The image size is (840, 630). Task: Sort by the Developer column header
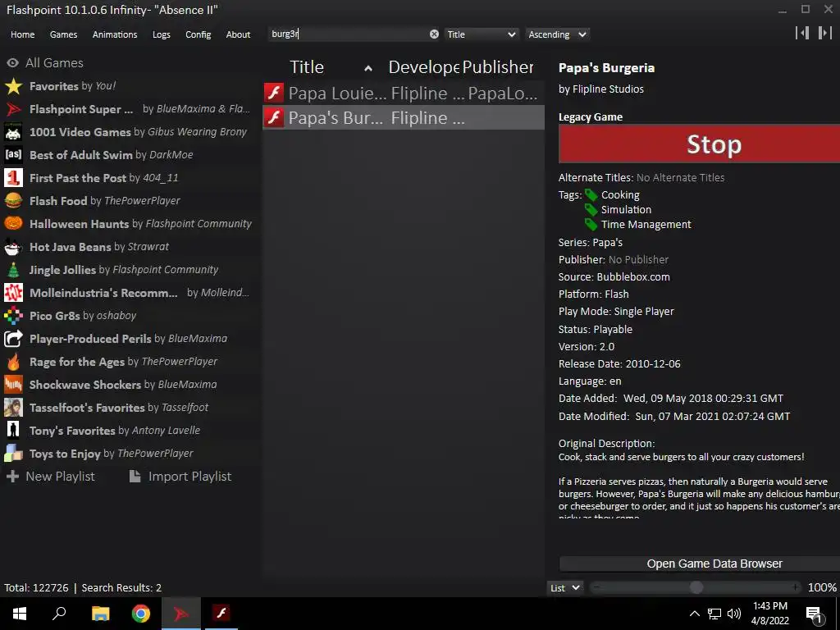(x=423, y=67)
